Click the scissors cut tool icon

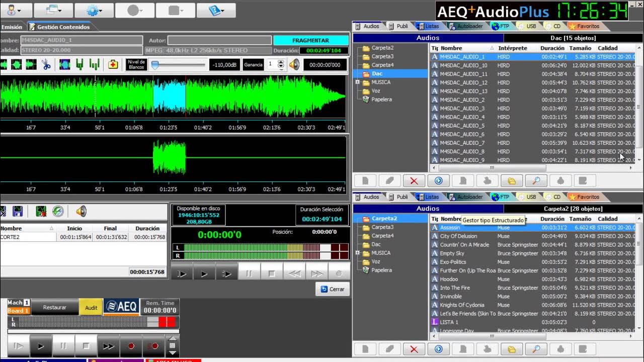click(x=46, y=64)
